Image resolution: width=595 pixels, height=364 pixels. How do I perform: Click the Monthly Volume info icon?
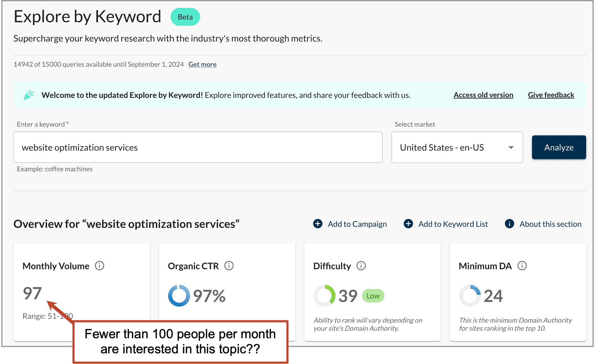click(x=100, y=266)
